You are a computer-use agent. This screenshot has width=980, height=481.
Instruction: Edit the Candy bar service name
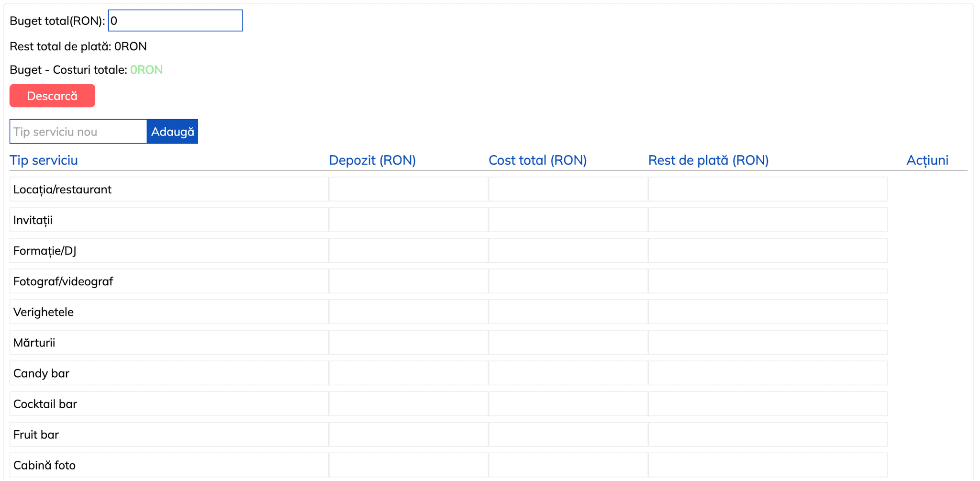[168, 373]
